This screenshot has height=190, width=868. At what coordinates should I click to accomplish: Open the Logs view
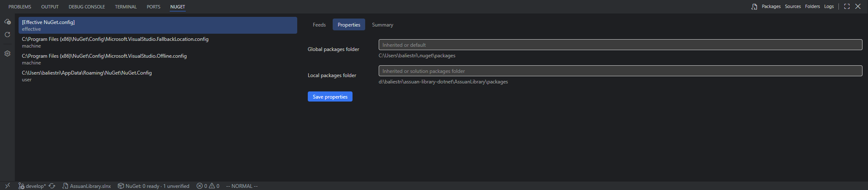click(829, 7)
